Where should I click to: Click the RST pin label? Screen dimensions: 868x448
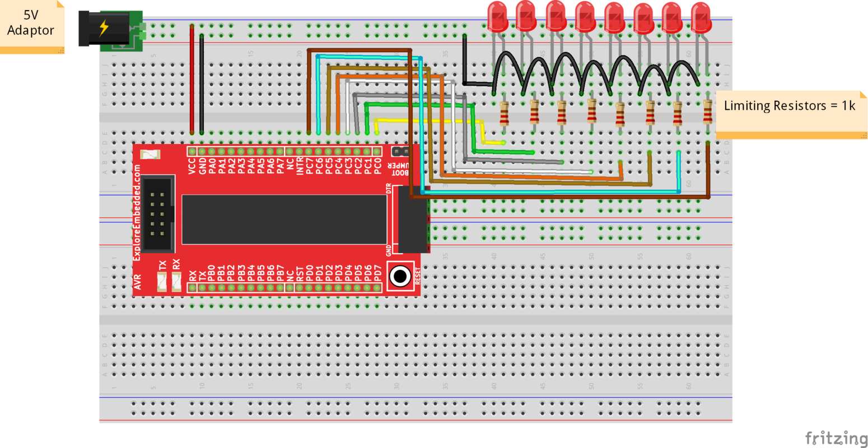tap(300, 274)
